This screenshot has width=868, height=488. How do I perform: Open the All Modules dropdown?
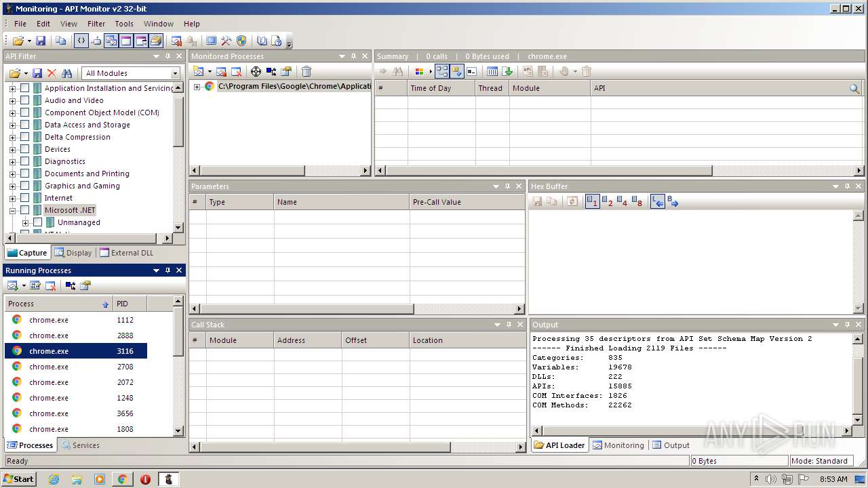point(131,73)
